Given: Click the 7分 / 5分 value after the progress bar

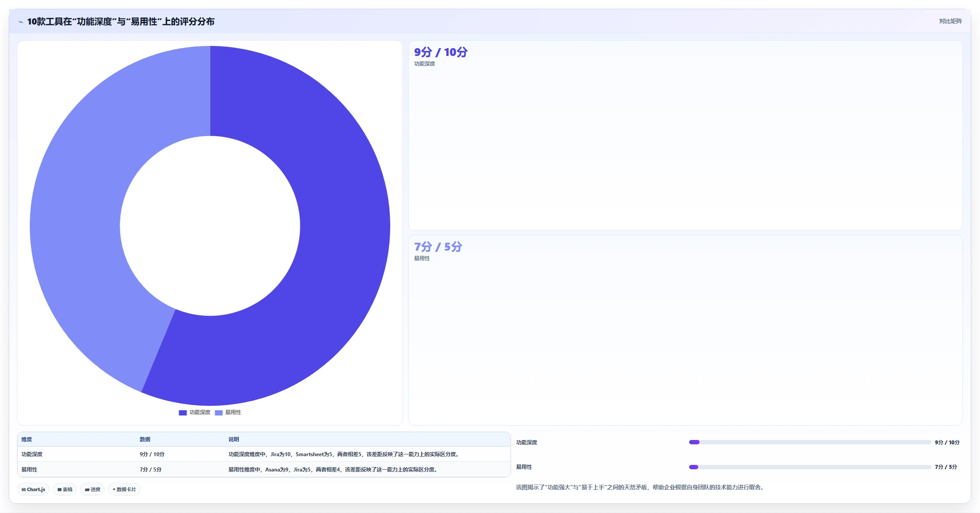Looking at the screenshot, I should (946, 467).
